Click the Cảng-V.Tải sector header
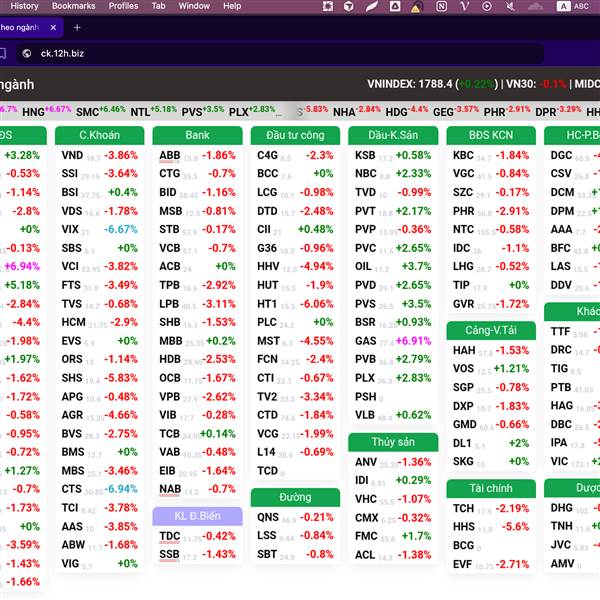 (x=491, y=330)
